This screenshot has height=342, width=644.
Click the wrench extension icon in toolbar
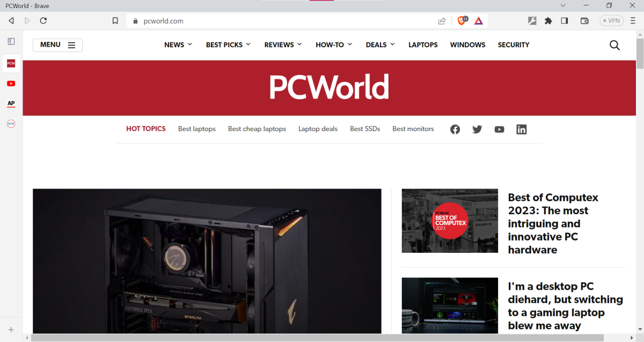[532, 21]
